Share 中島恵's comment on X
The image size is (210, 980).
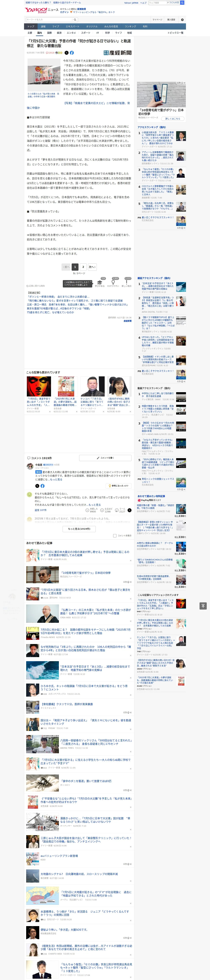[x=37, y=486]
